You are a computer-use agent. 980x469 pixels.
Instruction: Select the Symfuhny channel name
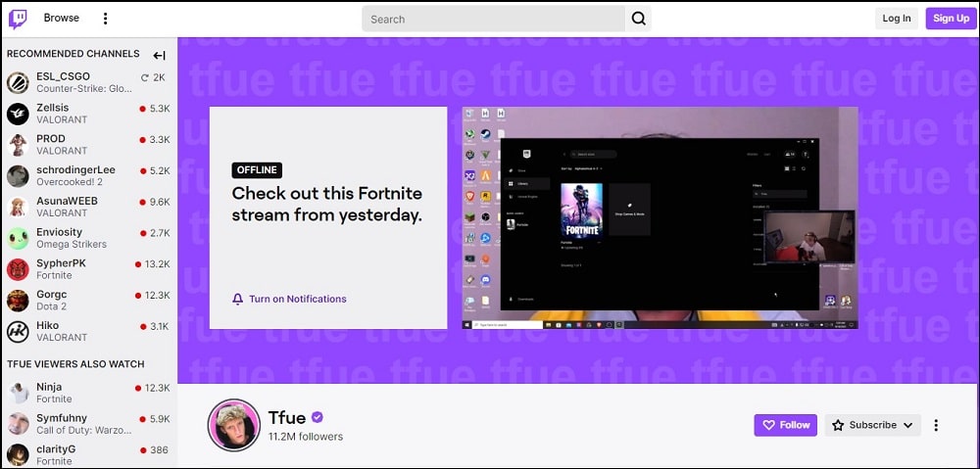[61, 418]
